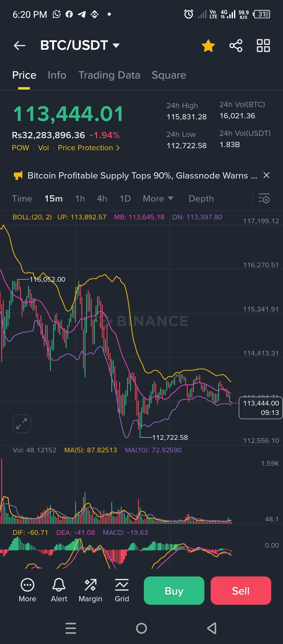Tap the Binance notification icon in status bar
The width and height of the screenshot is (283, 644).
tap(95, 14)
